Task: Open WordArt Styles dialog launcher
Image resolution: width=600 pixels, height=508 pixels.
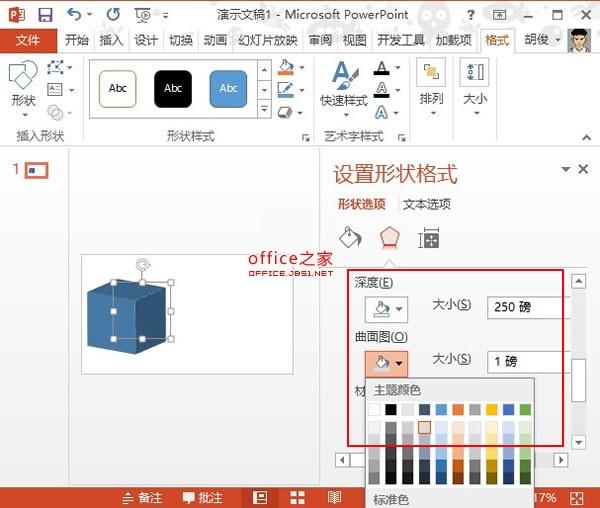Action: point(401,138)
